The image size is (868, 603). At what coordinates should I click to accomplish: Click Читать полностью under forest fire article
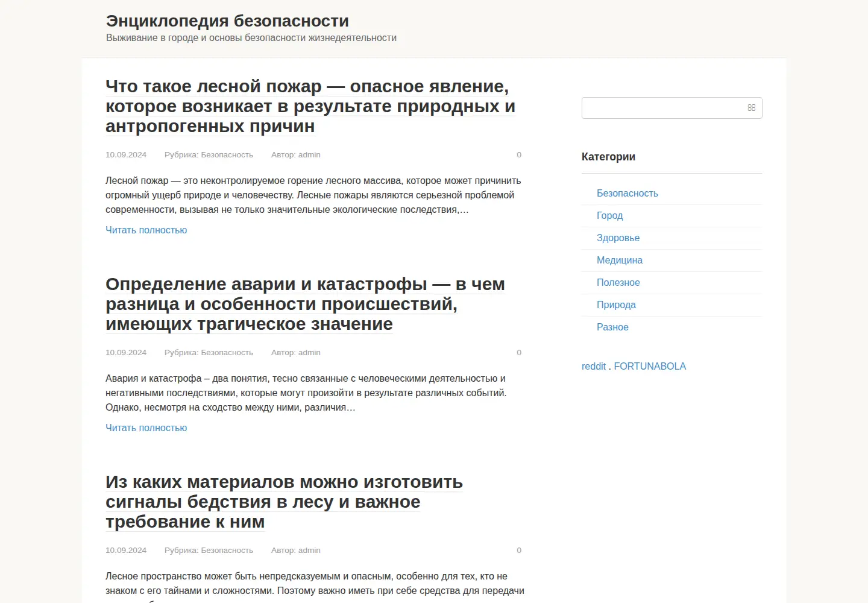pyautogui.click(x=146, y=230)
